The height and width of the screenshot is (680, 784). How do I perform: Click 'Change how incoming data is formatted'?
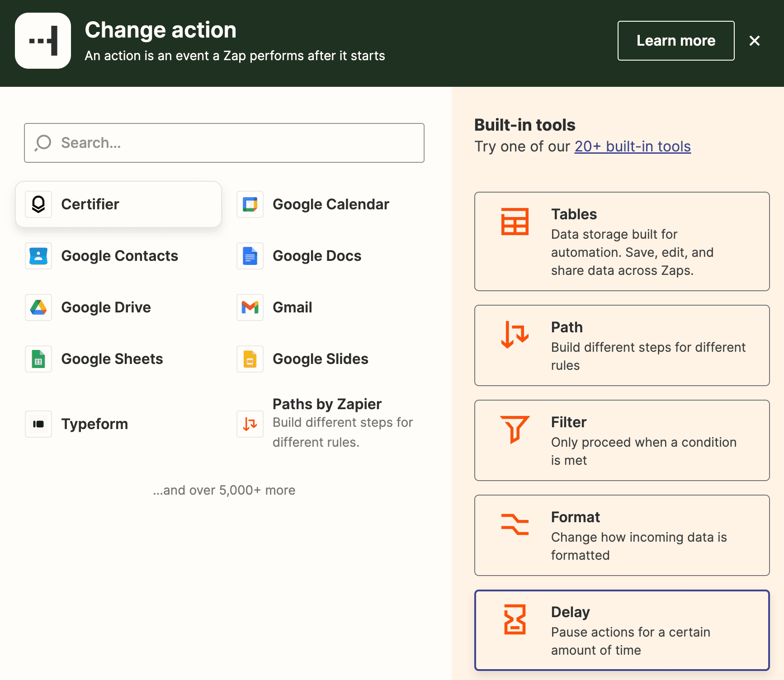click(639, 546)
